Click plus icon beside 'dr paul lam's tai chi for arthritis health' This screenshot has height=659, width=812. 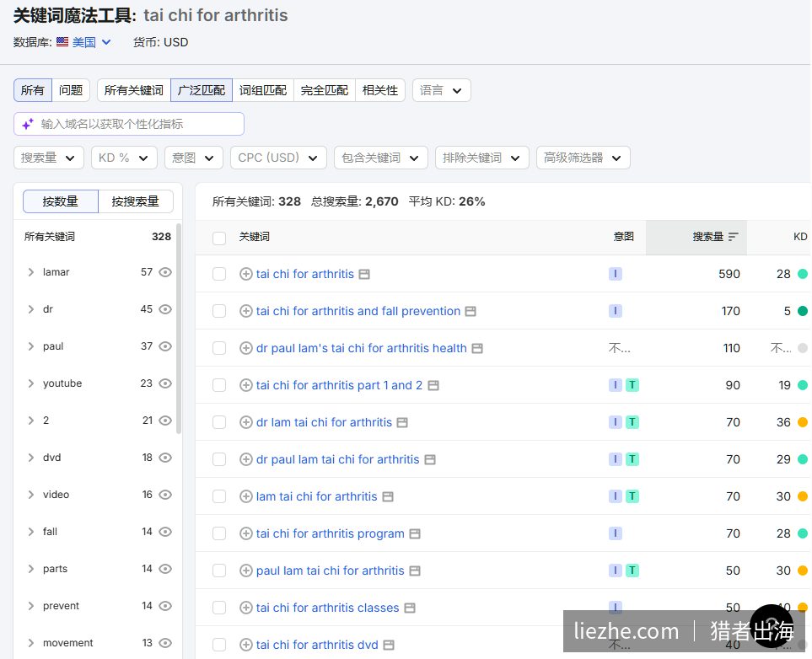(246, 348)
